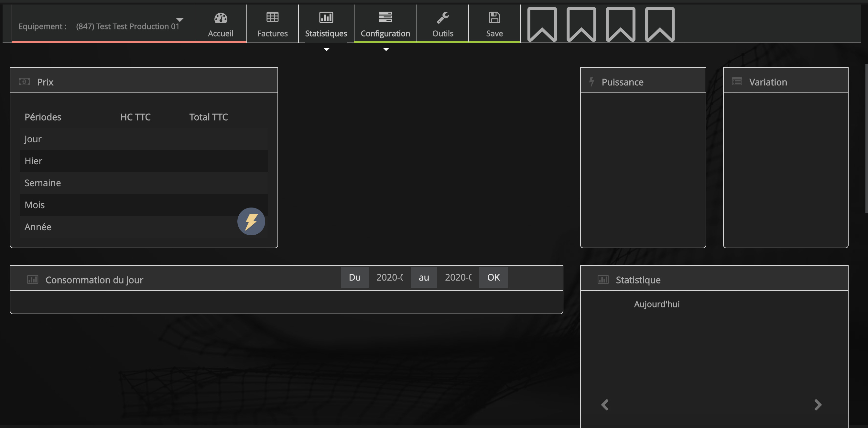
Task: Click the Prix money icon
Action: [24, 82]
